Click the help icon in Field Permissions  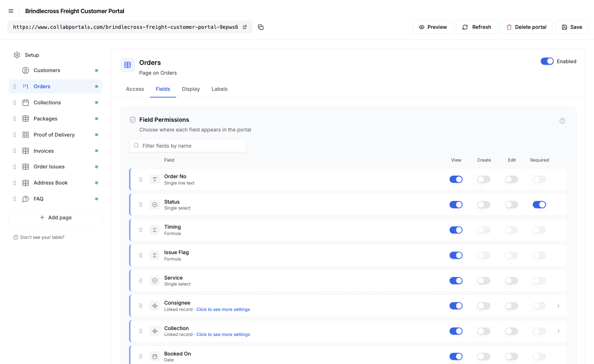click(562, 121)
